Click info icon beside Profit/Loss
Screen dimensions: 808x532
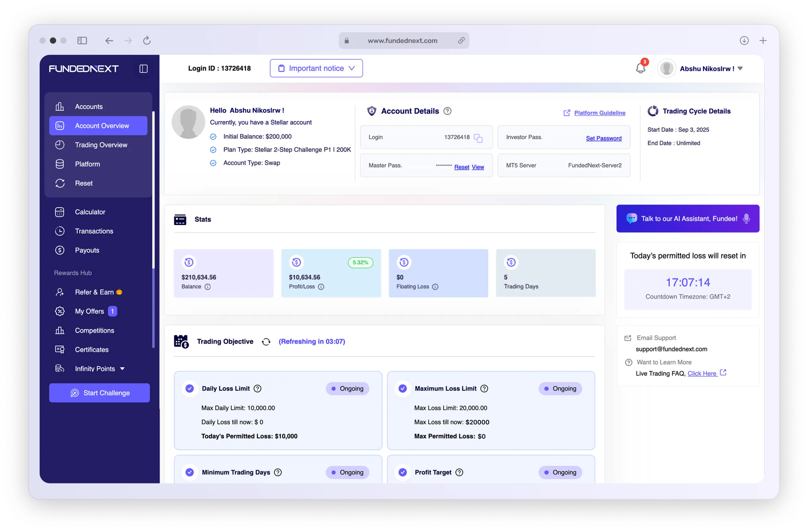[321, 287]
